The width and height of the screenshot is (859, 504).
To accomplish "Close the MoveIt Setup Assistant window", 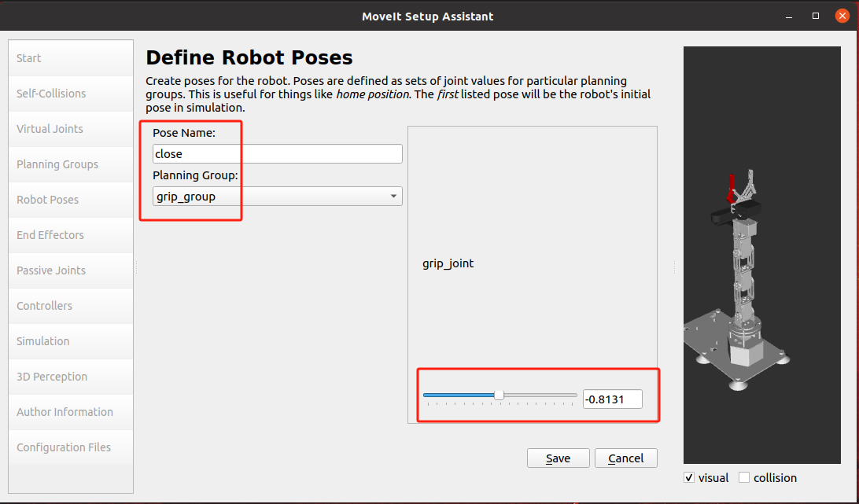I will (842, 16).
